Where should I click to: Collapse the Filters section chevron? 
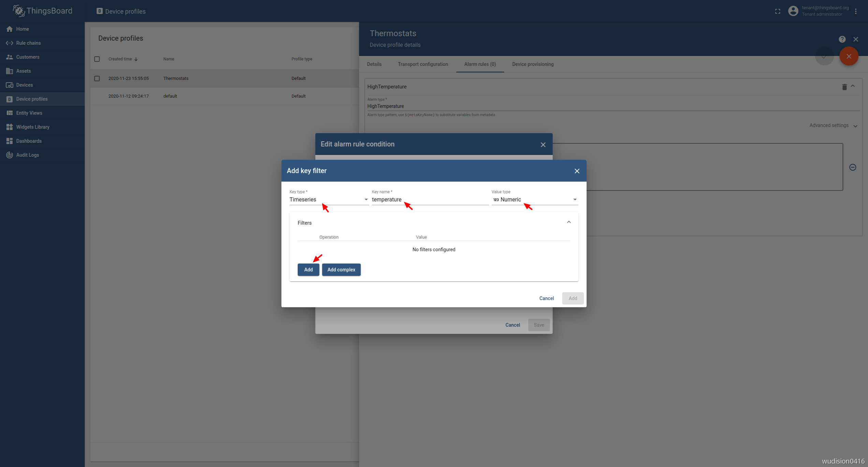(569, 222)
